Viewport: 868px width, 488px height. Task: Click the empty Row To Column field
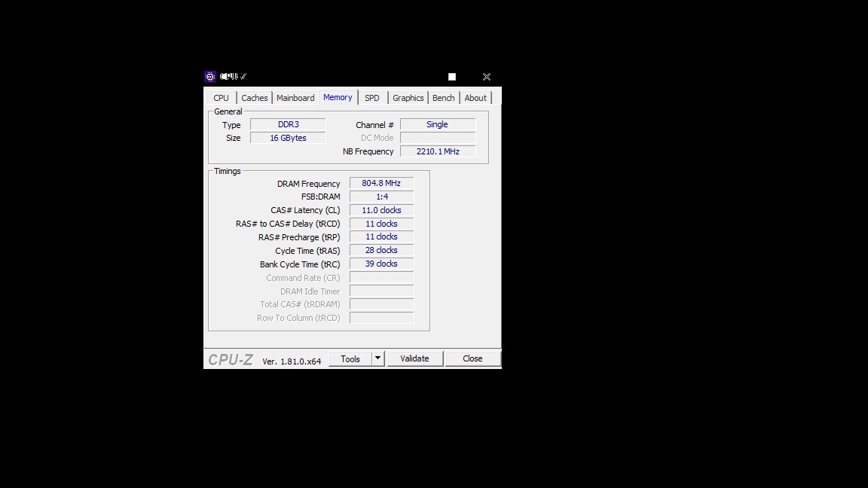pyautogui.click(x=381, y=318)
